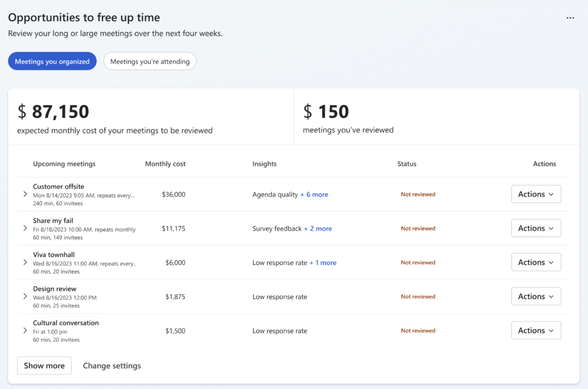The image size is (588, 389).
Task: Switch to "Meetings you're attending"
Action: click(150, 61)
